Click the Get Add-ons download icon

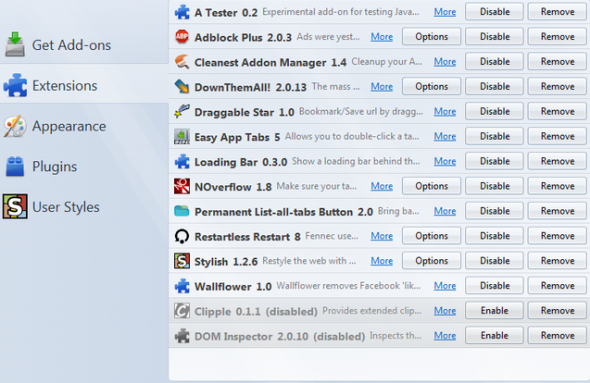(x=15, y=44)
